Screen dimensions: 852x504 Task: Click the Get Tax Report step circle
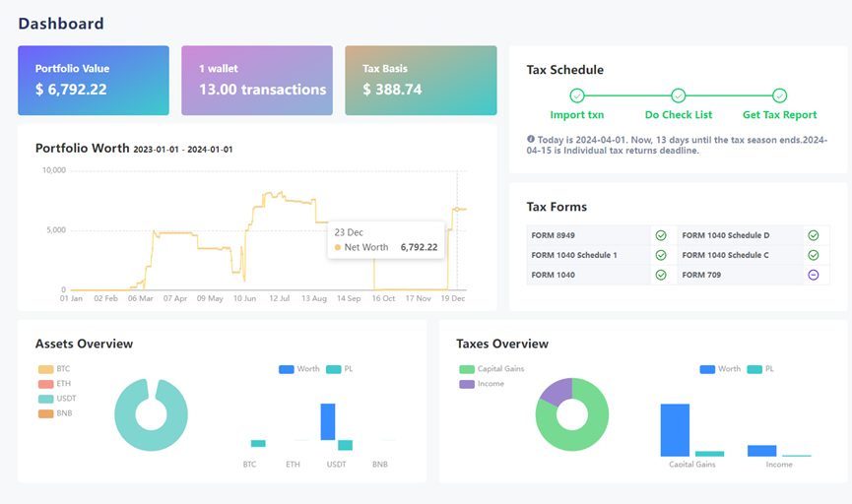tap(780, 95)
